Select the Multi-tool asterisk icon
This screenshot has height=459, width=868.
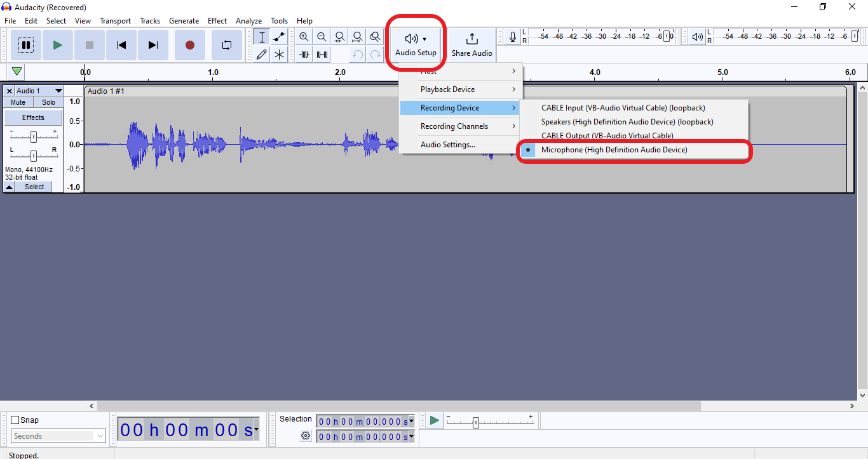coord(279,55)
